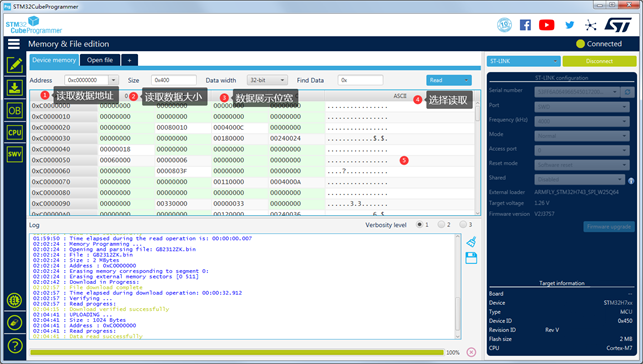Click the Find Data input field
Screen dimensions: 643x364
360,80
